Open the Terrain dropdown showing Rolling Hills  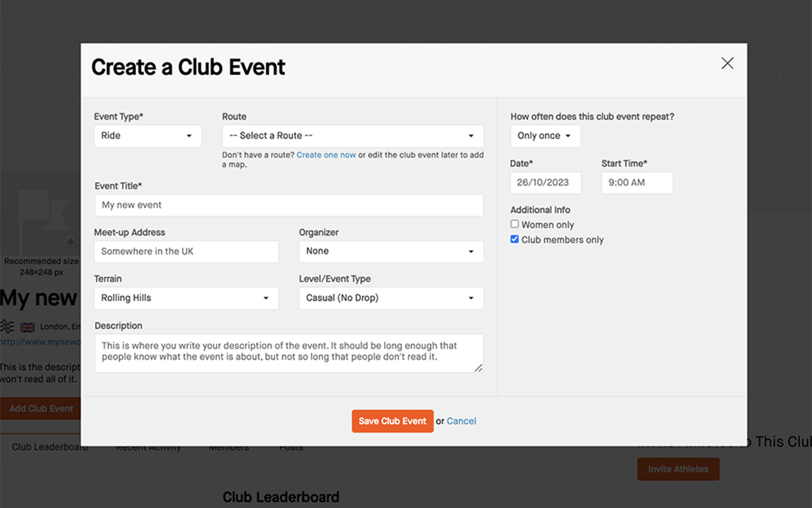[187, 298]
